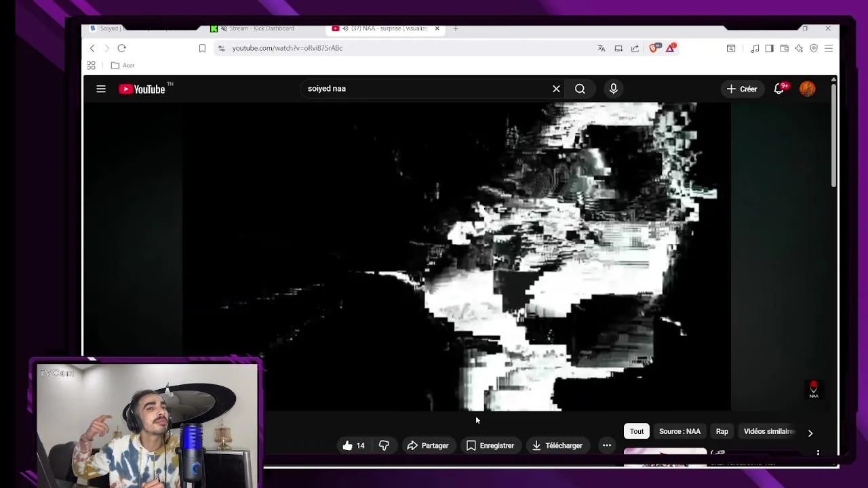
Task: Open Brave VPN shield icon
Action: (x=814, y=48)
